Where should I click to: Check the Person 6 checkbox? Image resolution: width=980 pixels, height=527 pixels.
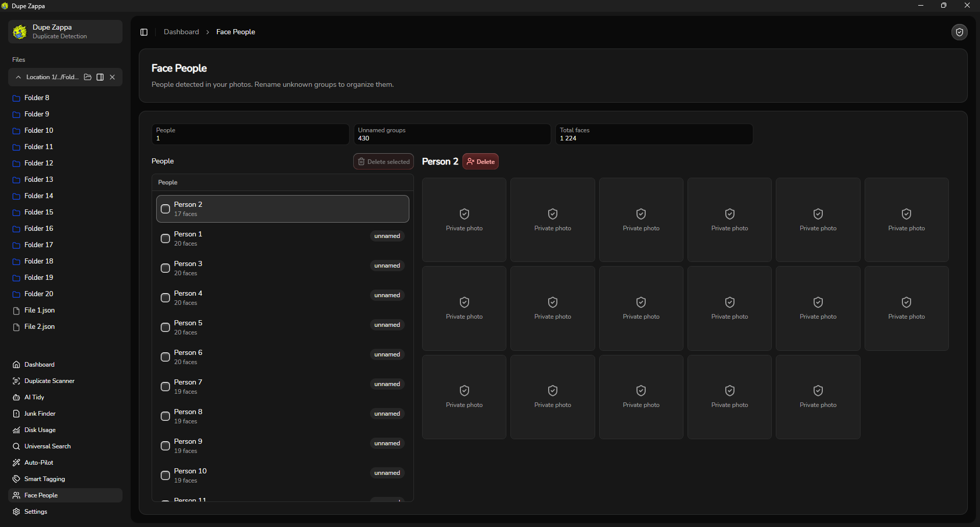[x=165, y=357]
